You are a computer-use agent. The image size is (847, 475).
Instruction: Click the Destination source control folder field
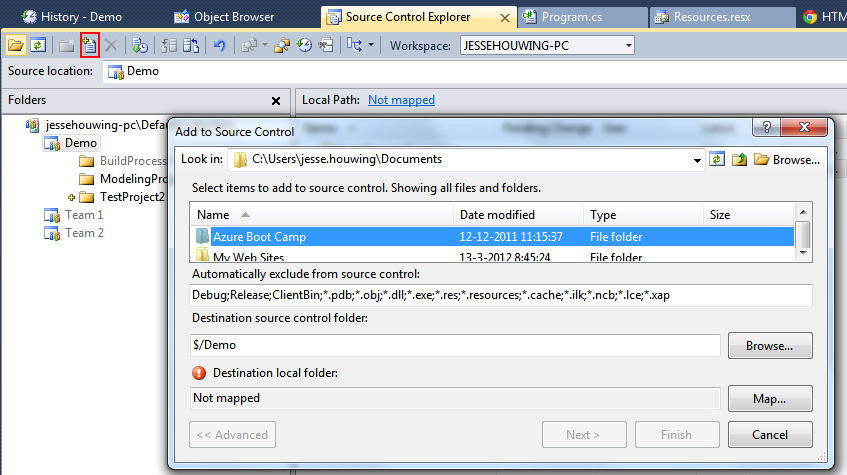click(455, 345)
